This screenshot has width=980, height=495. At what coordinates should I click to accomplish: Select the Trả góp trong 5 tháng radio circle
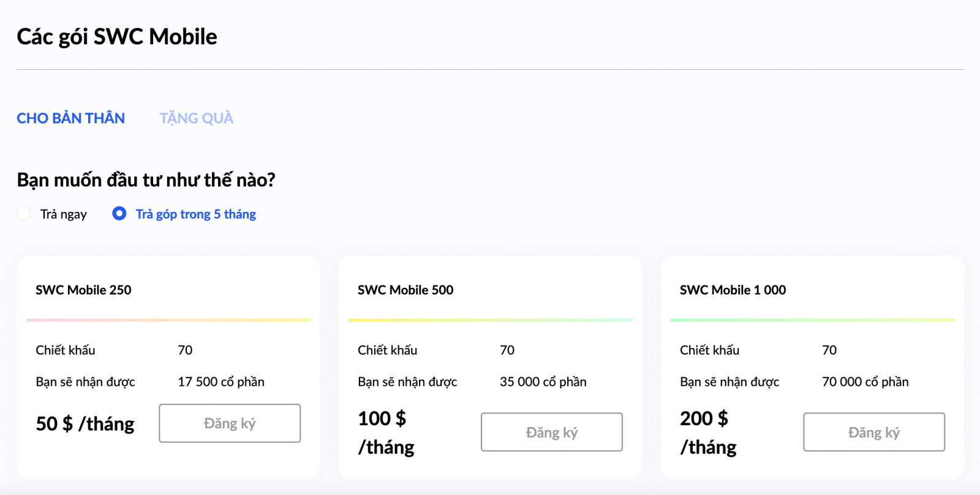pyautogui.click(x=119, y=213)
